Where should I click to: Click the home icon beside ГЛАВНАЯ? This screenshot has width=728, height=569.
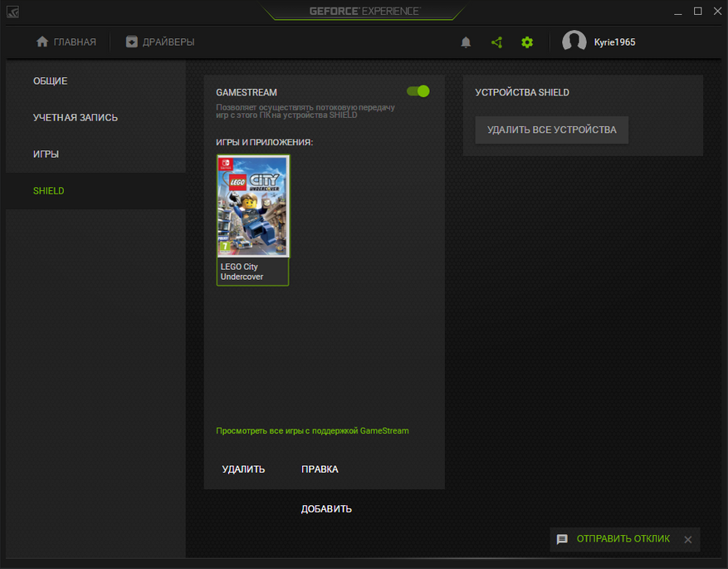point(42,42)
